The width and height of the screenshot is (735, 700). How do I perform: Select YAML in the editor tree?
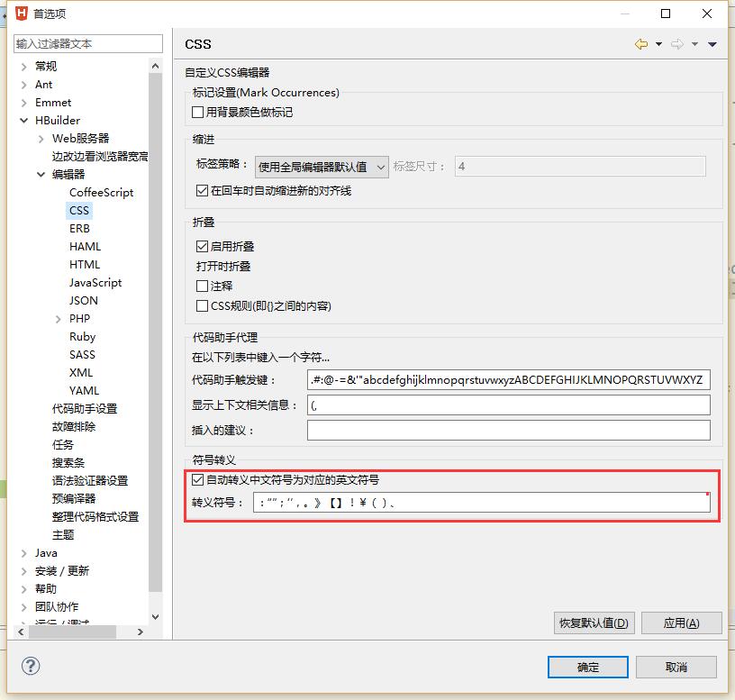pyautogui.click(x=84, y=391)
